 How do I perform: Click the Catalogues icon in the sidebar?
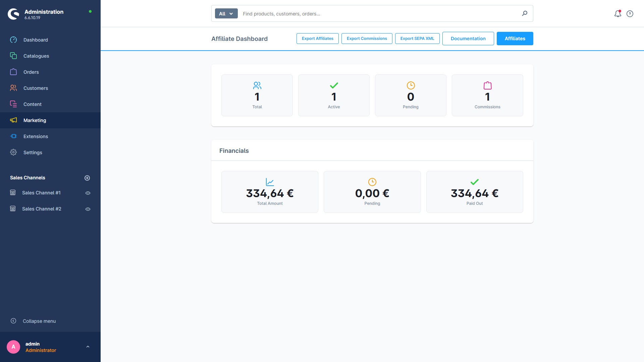coord(13,56)
